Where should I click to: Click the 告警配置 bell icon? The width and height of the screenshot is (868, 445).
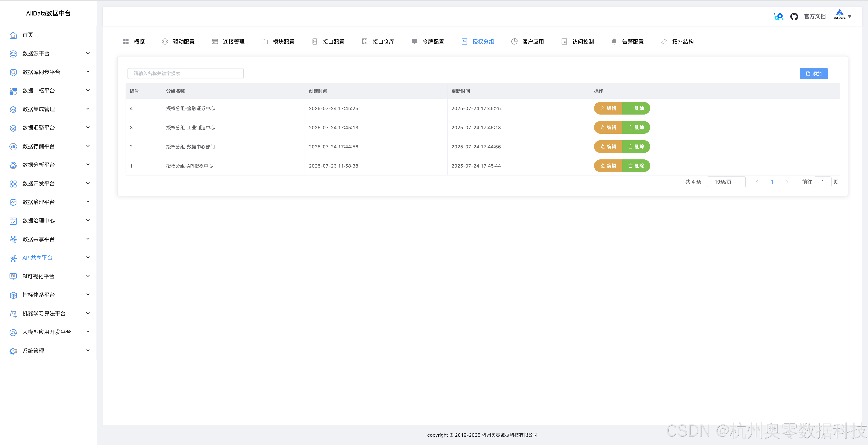pos(614,42)
